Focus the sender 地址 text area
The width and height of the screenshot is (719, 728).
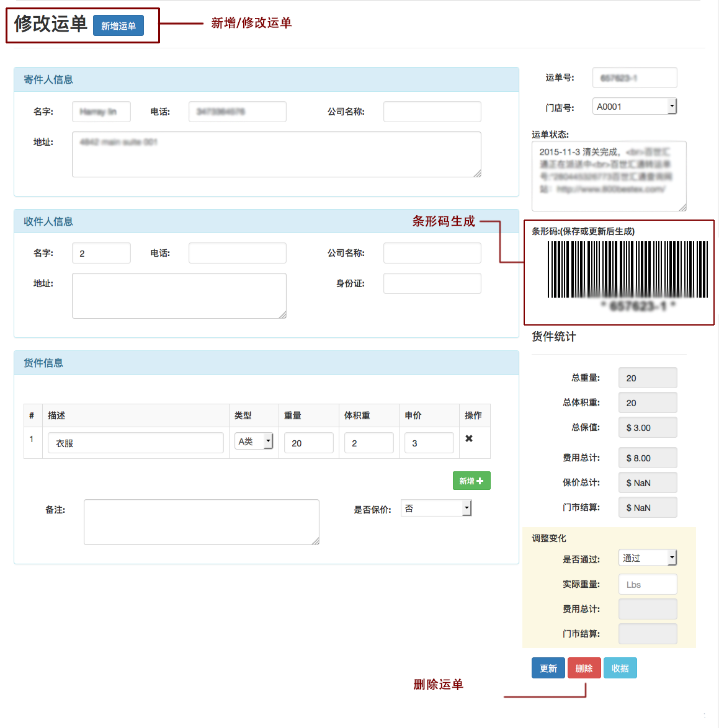tap(276, 154)
